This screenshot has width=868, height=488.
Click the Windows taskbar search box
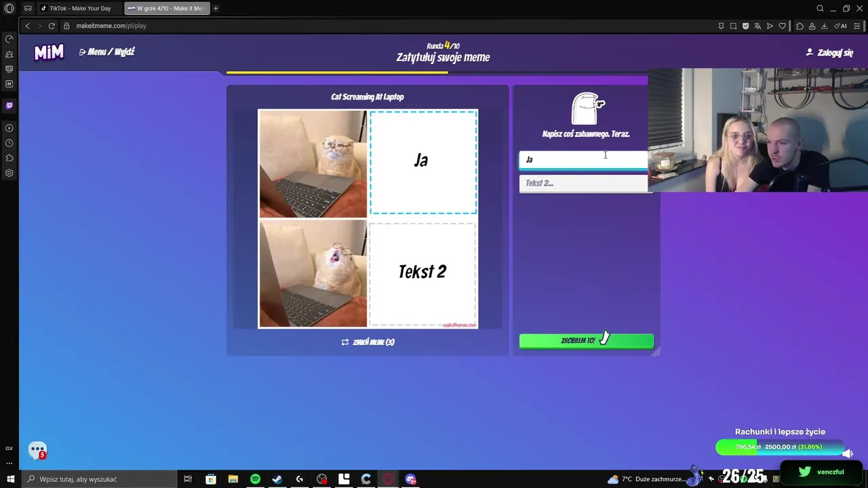98,479
